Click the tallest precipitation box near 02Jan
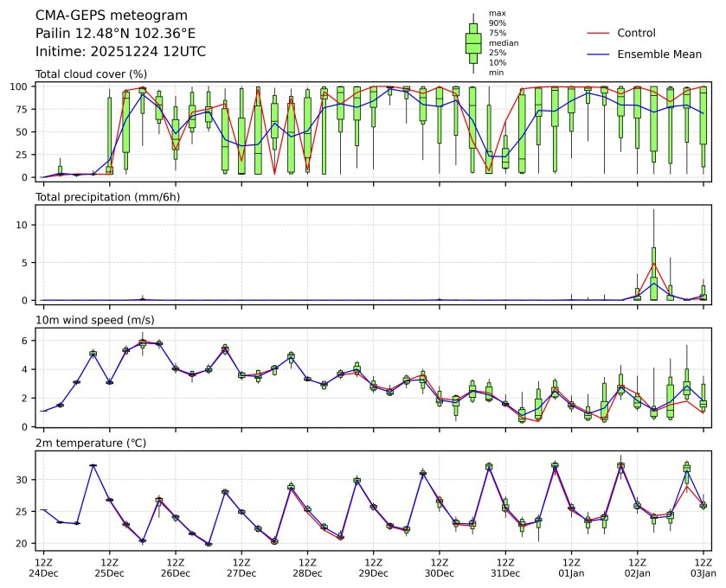Viewport: 726px width, 588px height. click(x=654, y=273)
